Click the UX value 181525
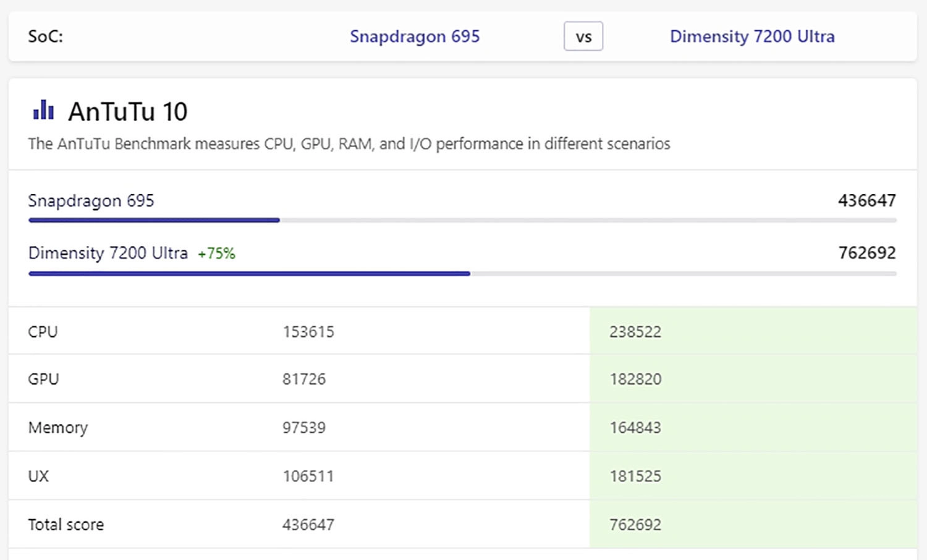This screenshot has height=560, width=927. (635, 476)
